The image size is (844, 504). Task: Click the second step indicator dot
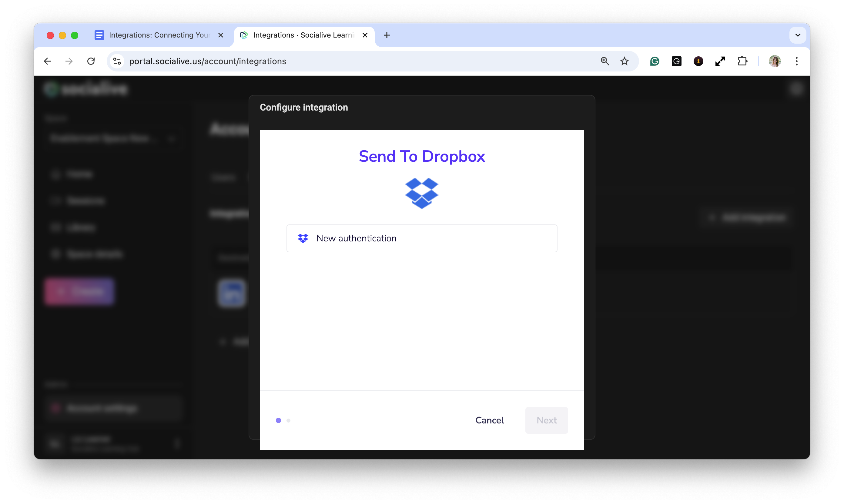pos(288,420)
